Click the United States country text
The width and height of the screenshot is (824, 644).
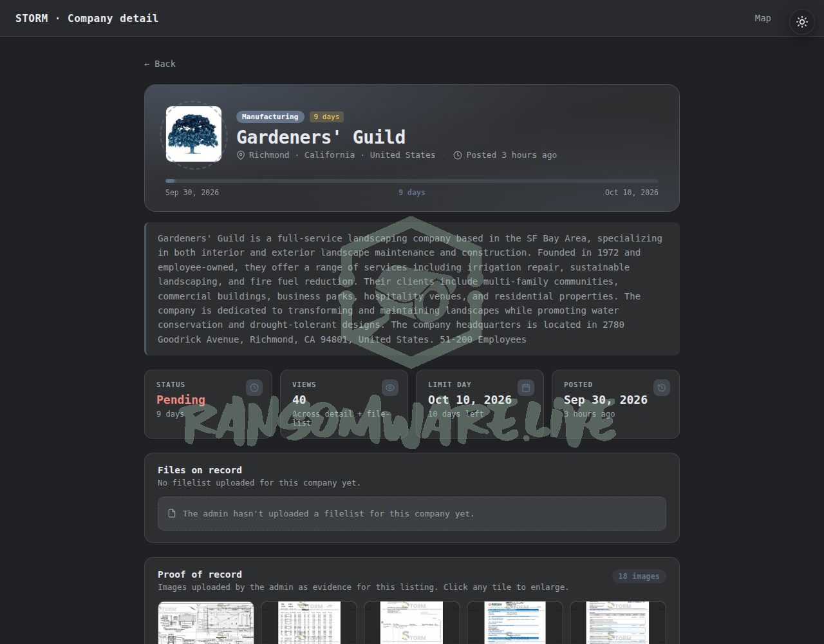click(x=402, y=155)
